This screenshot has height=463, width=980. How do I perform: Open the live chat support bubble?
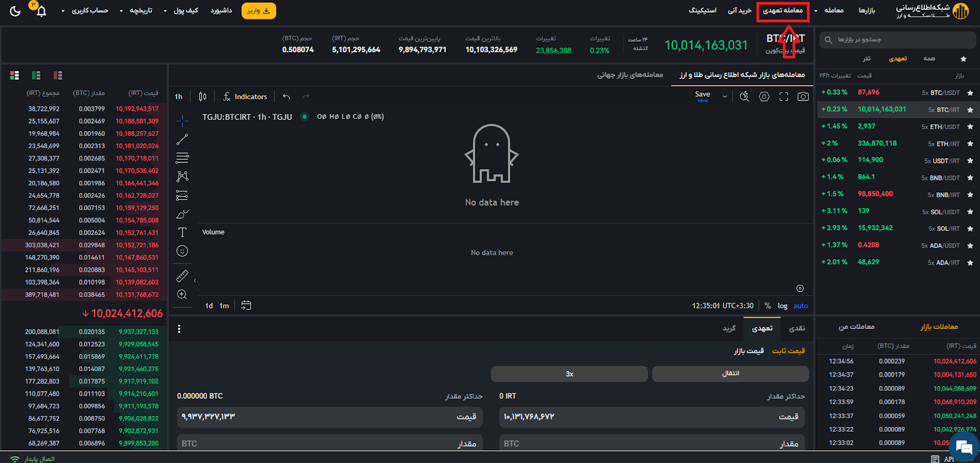click(960, 446)
